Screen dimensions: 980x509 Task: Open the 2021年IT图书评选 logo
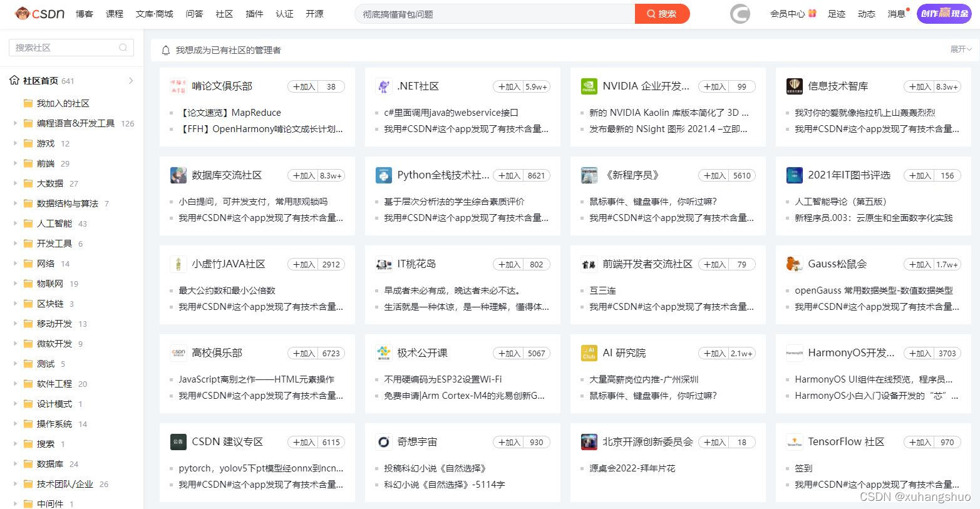(795, 175)
